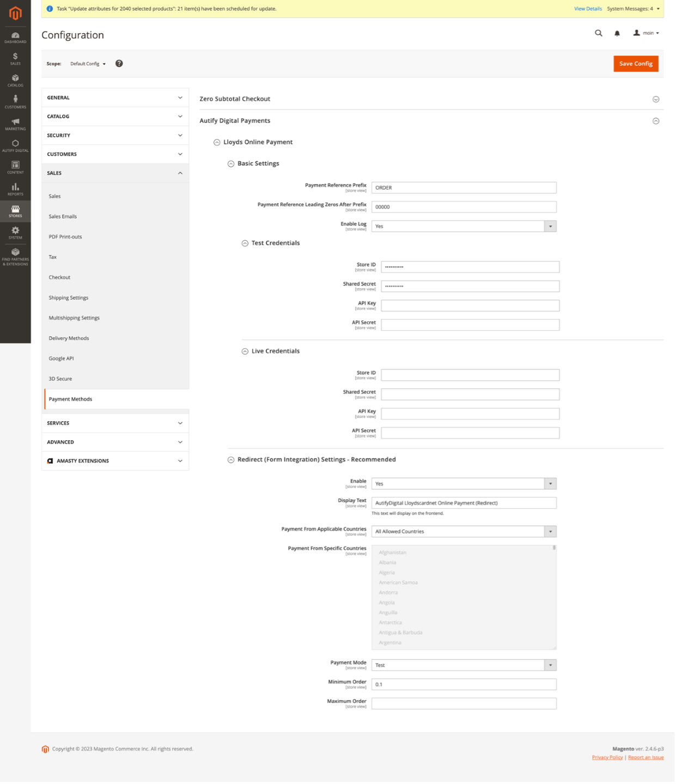Image resolution: width=677 pixels, height=784 pixels.
Task: Expand the Advanced configuration section
Action: point(115,442)
